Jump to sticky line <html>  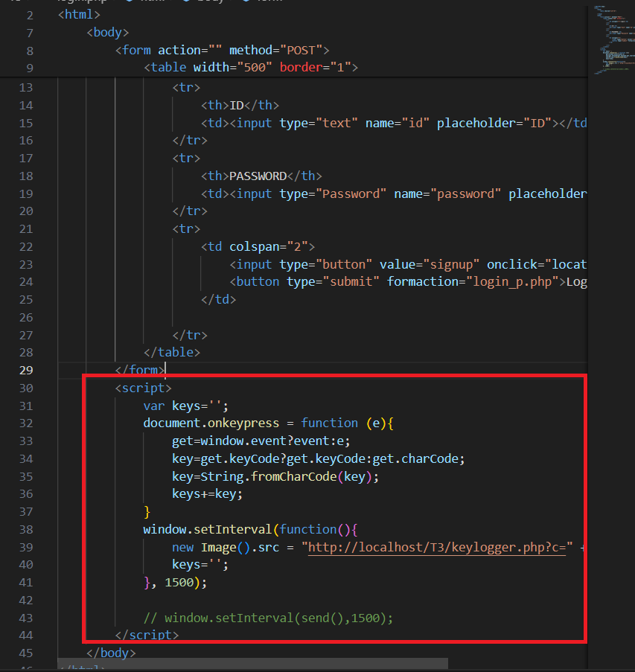80,15
